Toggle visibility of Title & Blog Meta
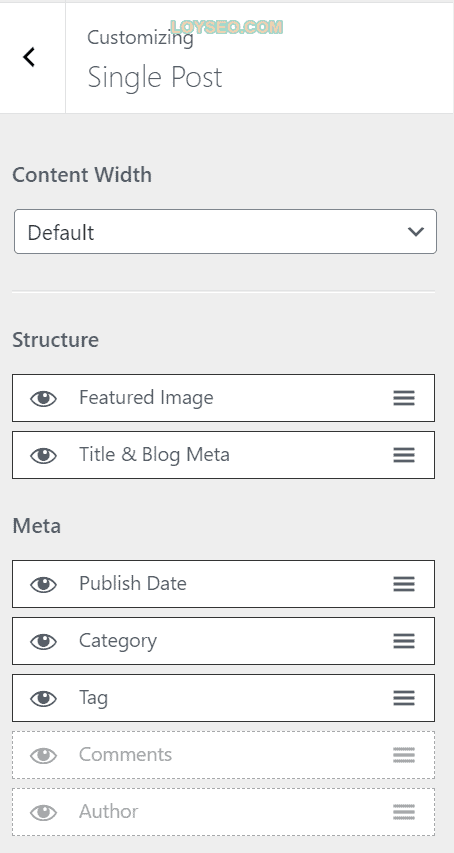454x853 pixels. click(43, 455)
